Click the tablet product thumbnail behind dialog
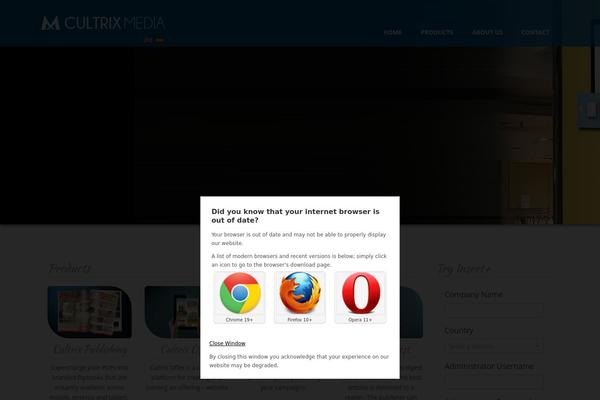The width and height of the screenshot is (600, 400). tap(173, 312)
